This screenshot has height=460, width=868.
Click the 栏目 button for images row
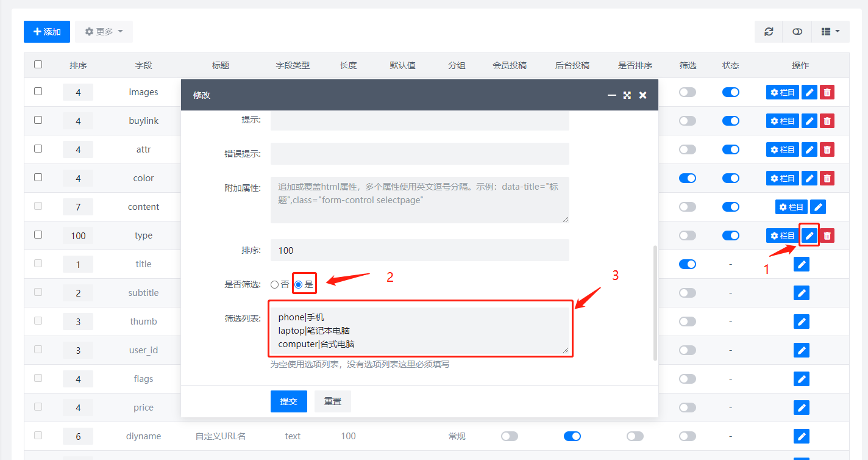(x=783, y=92)
